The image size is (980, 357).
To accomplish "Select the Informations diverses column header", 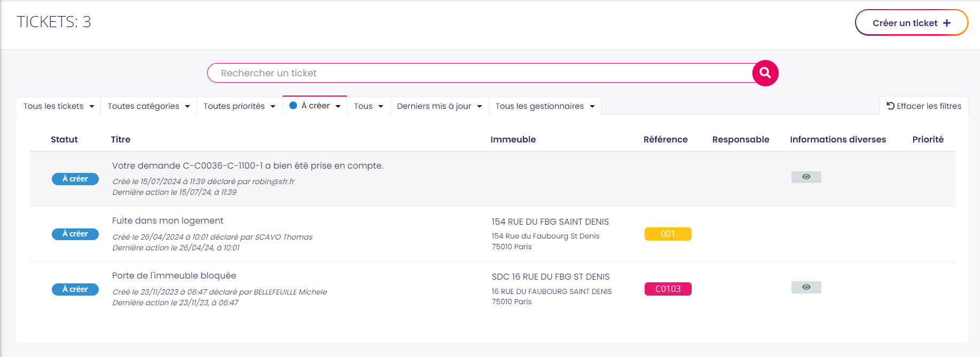I will 838,140.
